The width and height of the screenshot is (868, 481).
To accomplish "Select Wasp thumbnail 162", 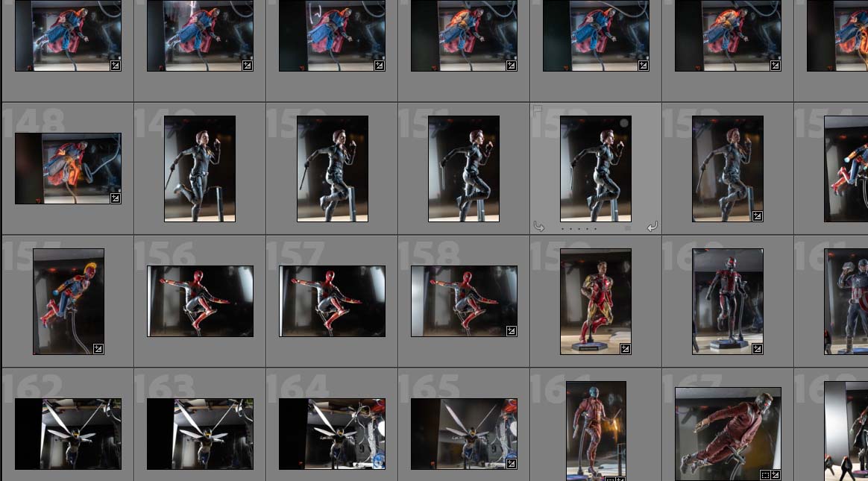I will (x=68, y=434).
